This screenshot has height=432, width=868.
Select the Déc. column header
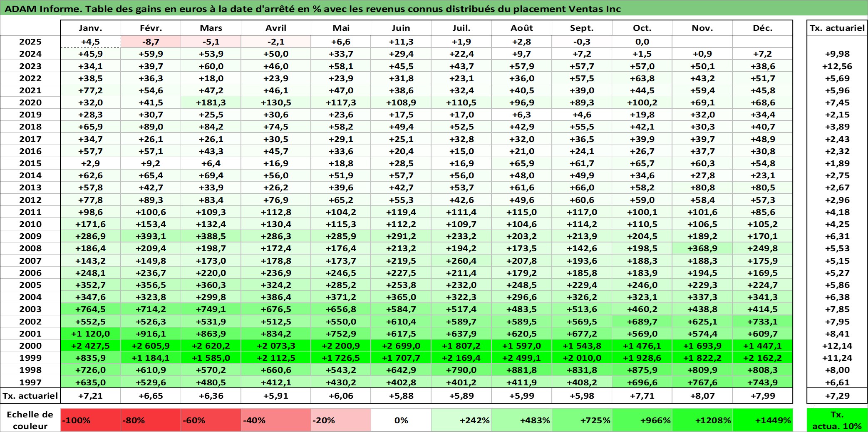tap(763, 28)
